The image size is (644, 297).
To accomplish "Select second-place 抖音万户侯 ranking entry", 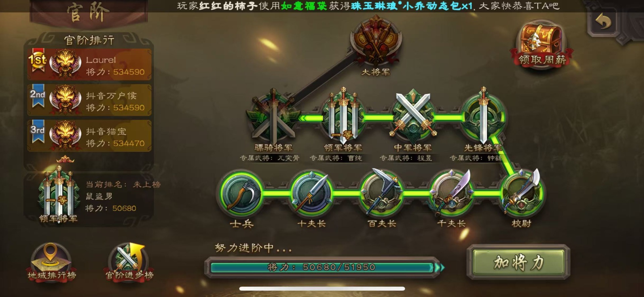I will tap(89, 100).
